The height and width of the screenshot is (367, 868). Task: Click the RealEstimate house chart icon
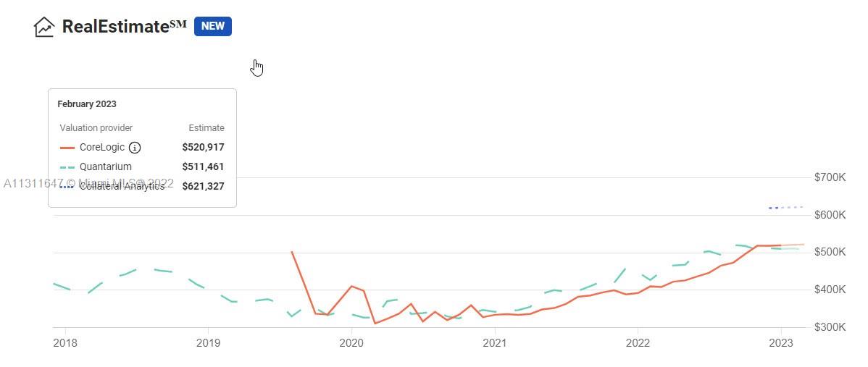coord(44,27)
